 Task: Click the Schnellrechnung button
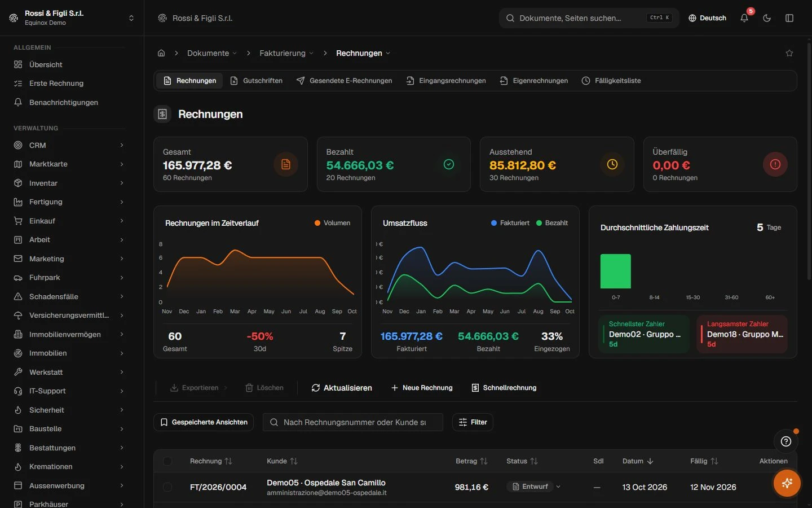coord(504,388)
